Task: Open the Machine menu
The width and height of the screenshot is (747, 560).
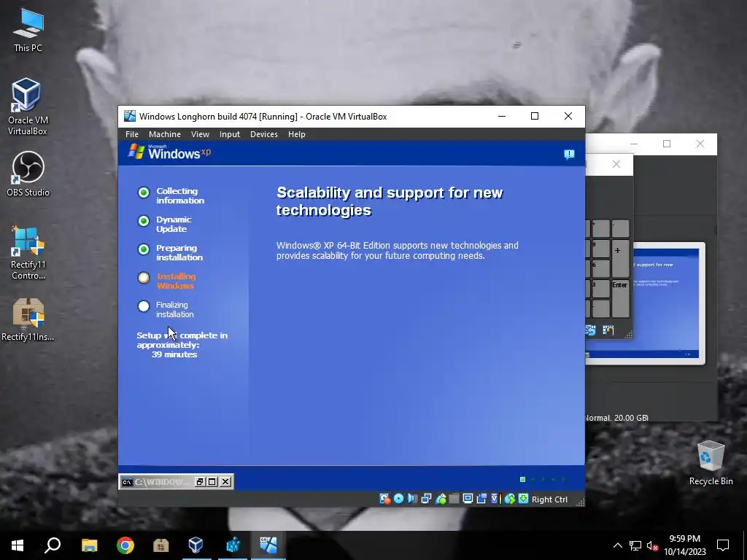Action: pyautogui.click(x=164, y=134)
